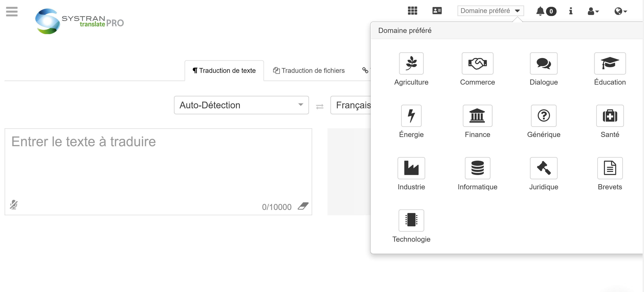Collapse the Domaine préféré dropdown
Viewport: 644px width, 292px height.
(x=490, y=11)
